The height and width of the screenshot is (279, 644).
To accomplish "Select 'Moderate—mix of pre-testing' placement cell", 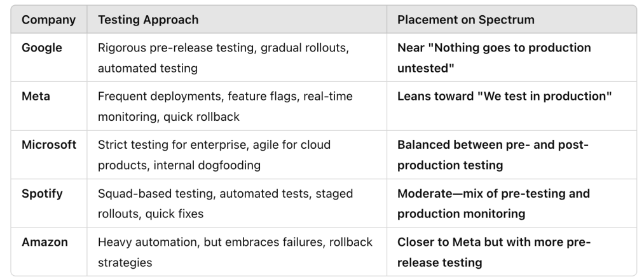I will click(493, 203).
